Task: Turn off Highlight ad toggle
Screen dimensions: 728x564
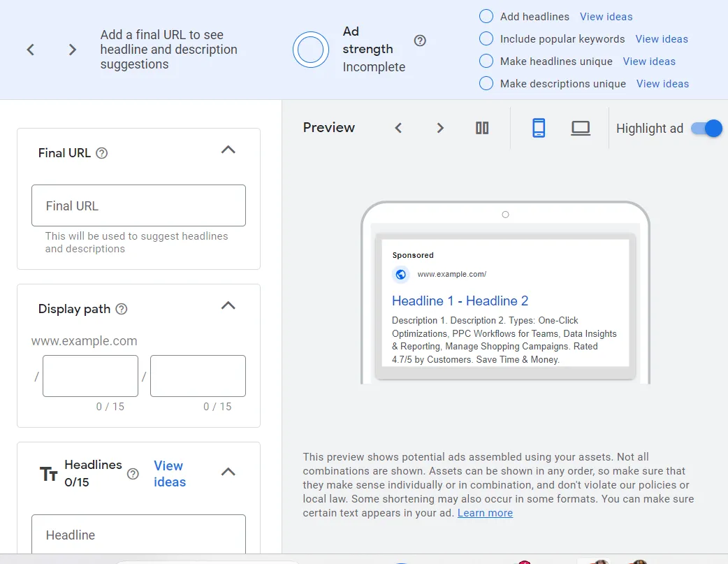Action: click(706, 128)
